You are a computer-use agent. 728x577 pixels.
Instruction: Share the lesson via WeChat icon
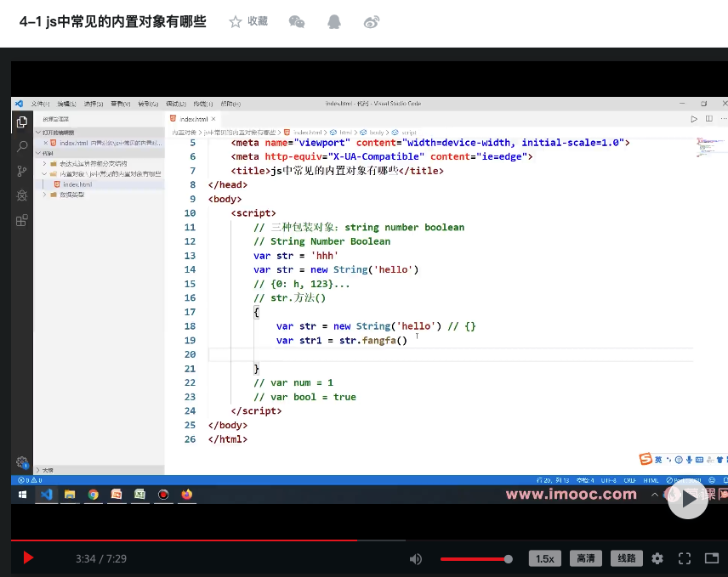[297, 22]
